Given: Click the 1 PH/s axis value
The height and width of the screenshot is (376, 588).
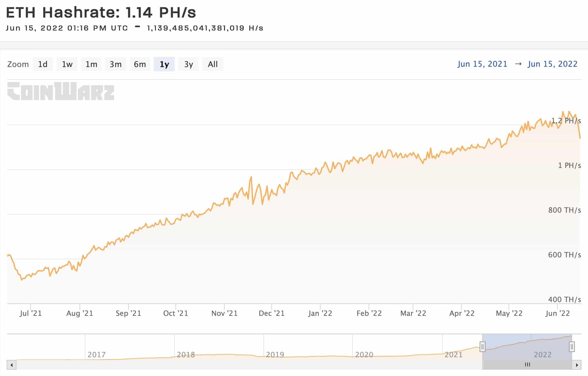Looking at the screenshot, I should coord(570,165).
